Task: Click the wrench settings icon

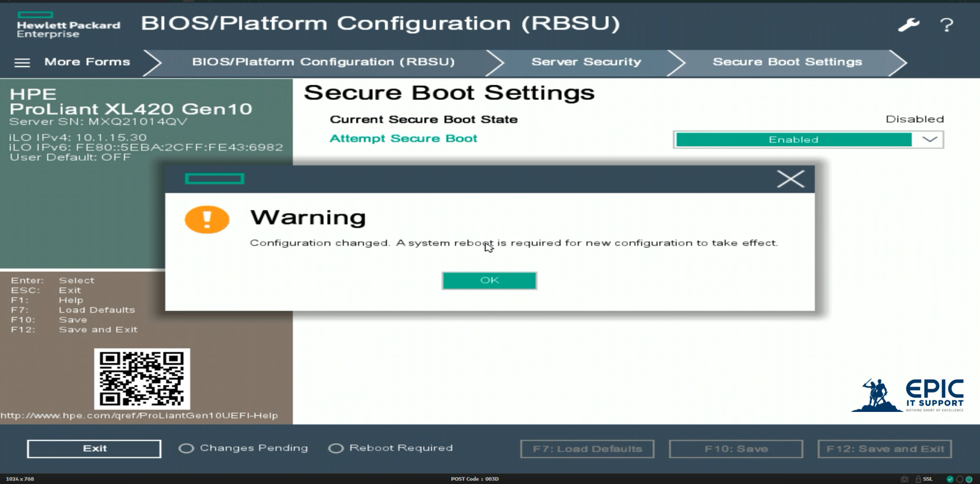Action: pyautogui.click(x=909, y=25)
